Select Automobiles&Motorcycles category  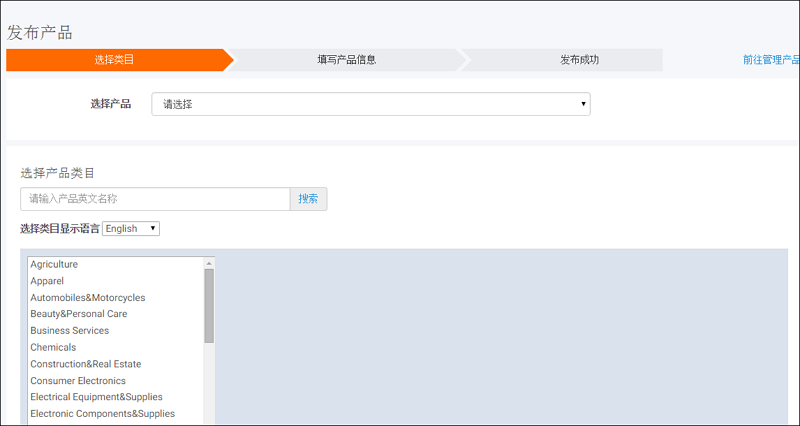[87, 298]
